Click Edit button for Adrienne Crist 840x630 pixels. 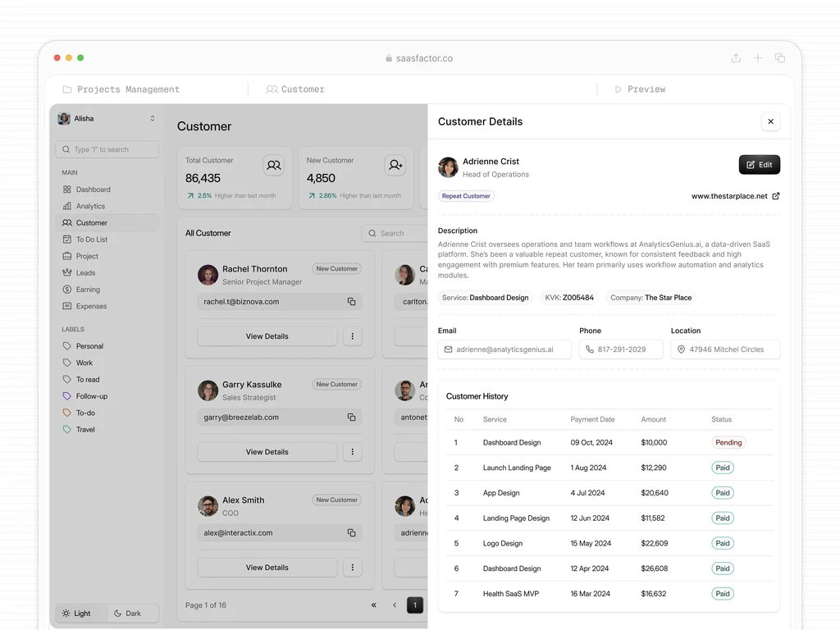(760, 165)
